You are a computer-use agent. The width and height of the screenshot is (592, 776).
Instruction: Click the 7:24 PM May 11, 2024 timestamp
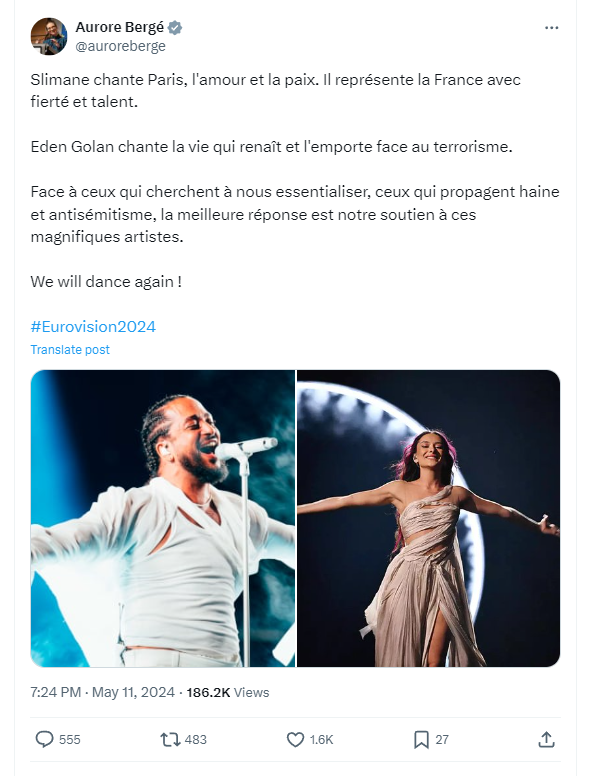point(102,692)
